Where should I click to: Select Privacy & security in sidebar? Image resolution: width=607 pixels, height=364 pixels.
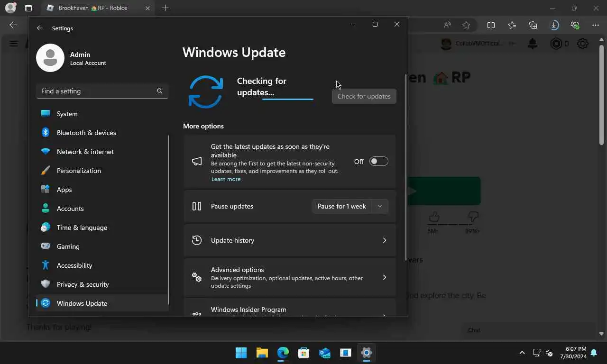coord(102,284)
